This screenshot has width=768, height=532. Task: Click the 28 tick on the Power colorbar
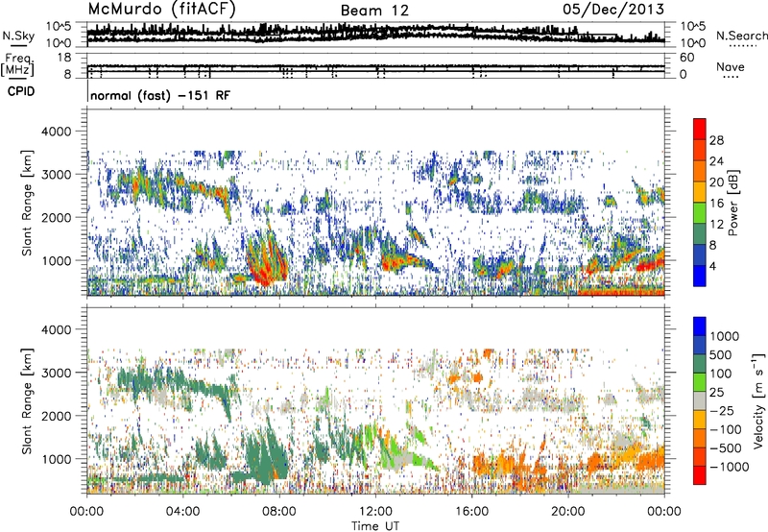coord(716,140)
